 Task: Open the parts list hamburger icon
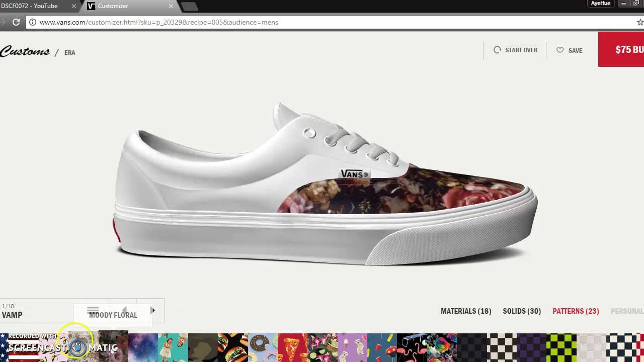(x=93, y=311)
